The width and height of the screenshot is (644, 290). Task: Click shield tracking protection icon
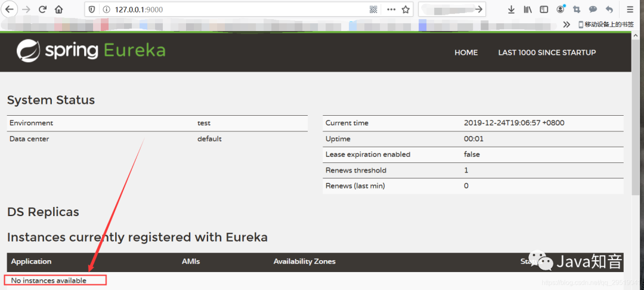coord(92,10)
